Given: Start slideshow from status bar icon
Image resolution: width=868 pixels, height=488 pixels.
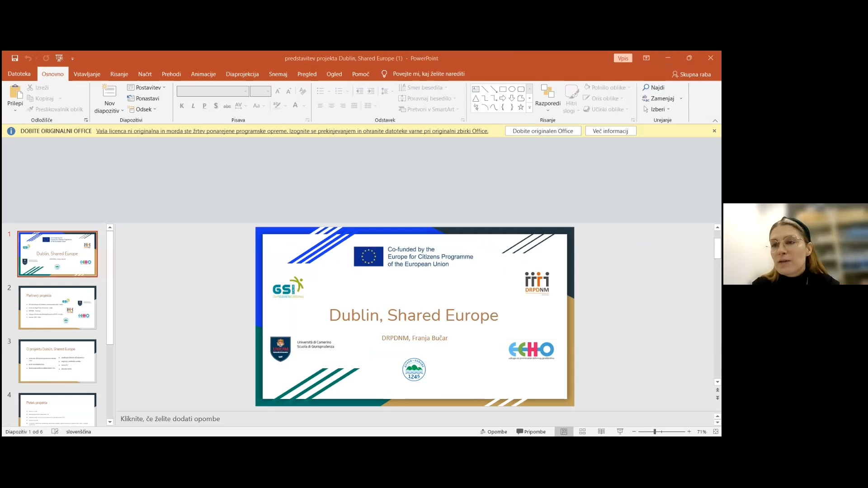Looking at the screenshot, I should click(x=620, y=432).
